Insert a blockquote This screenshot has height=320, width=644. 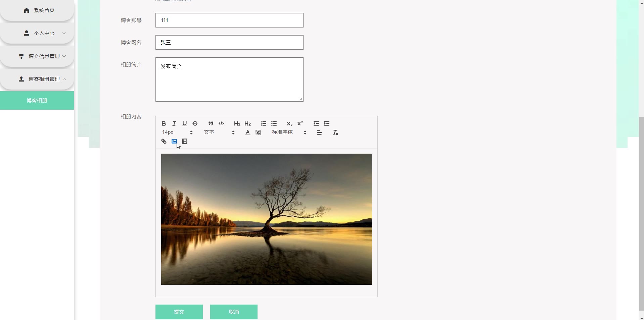click(x=211, y=123)
